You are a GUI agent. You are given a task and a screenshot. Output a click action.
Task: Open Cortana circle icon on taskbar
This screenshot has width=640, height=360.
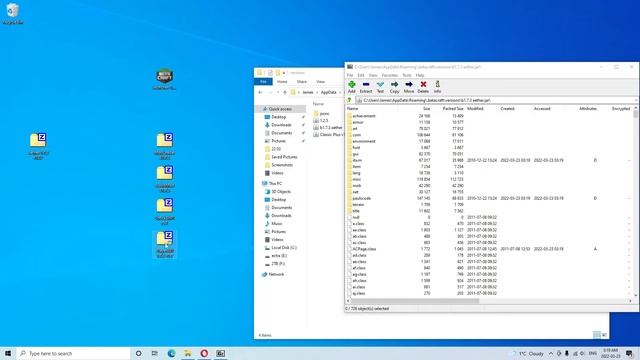[x=138, y=353]
